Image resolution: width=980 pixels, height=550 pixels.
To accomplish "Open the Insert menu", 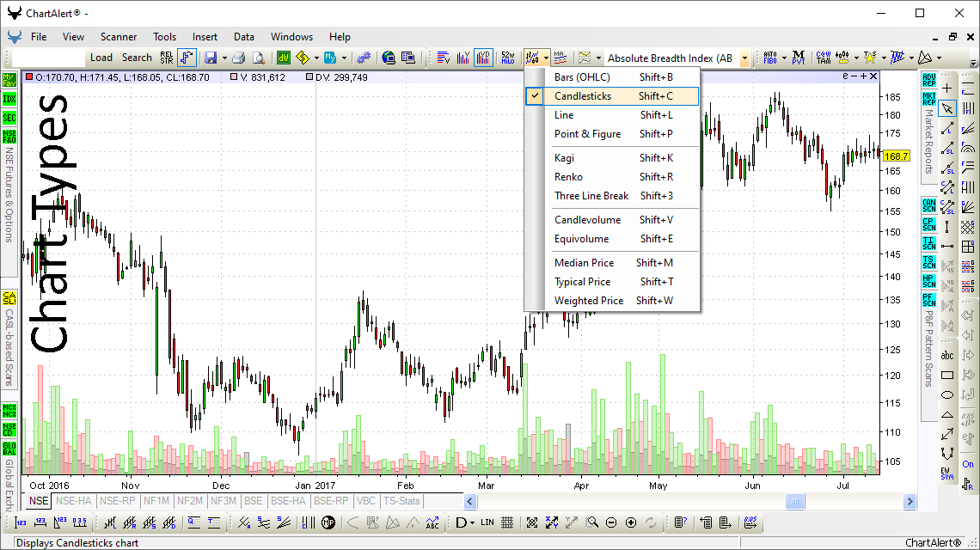I will coord(205,37).
